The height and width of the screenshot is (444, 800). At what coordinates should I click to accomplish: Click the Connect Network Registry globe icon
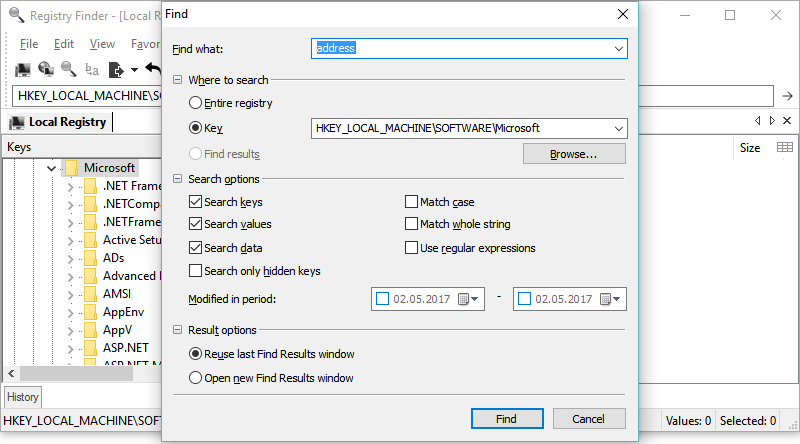point(46,69)
